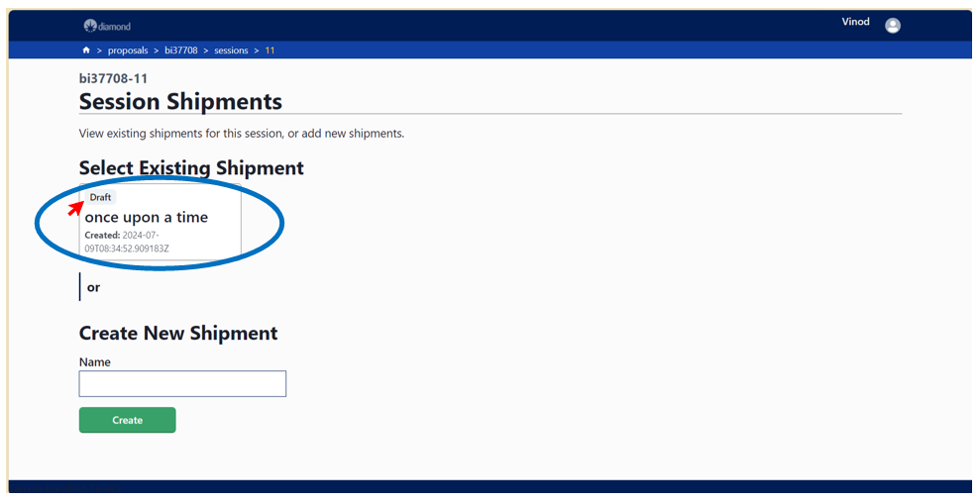Click the Session Shipments heading
Viewport: 980px width, 501px height.
pyautogui.click(x=180, y=101)
